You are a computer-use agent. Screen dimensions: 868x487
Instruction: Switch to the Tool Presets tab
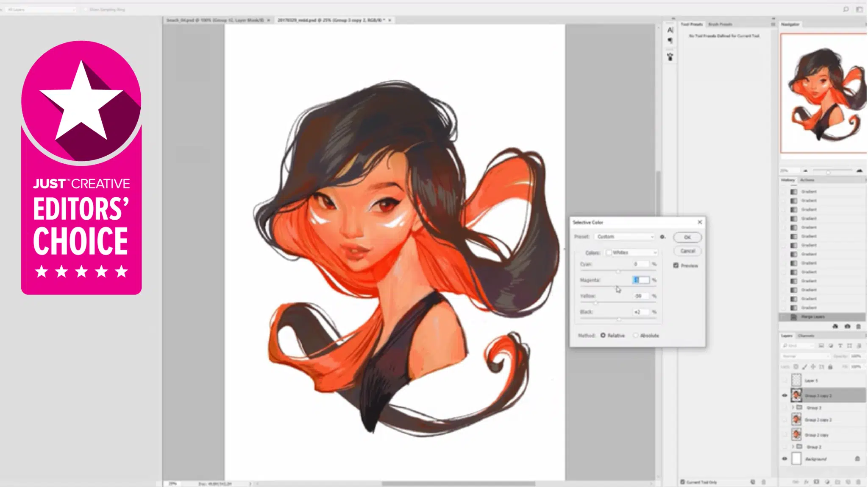click(692, 24)
